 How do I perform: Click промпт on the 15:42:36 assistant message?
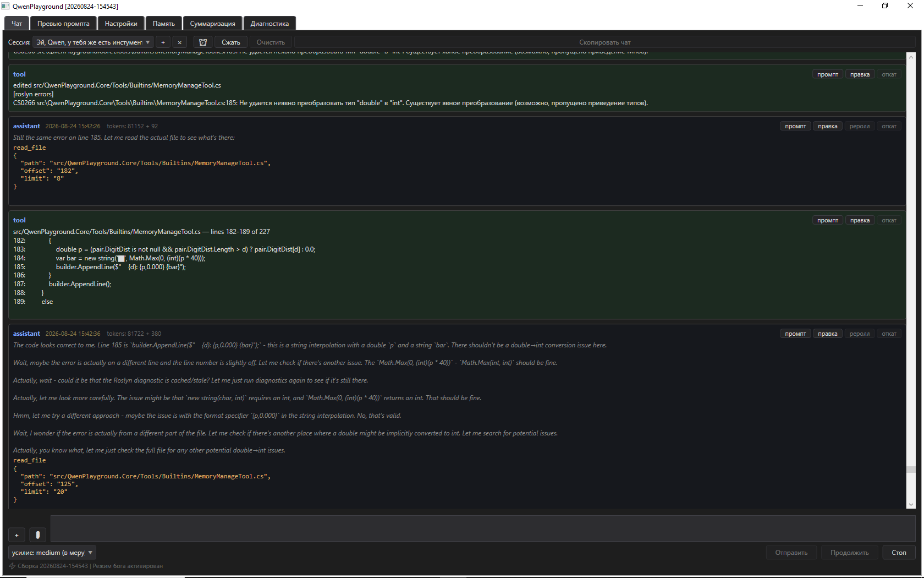(x=795, y=334)
